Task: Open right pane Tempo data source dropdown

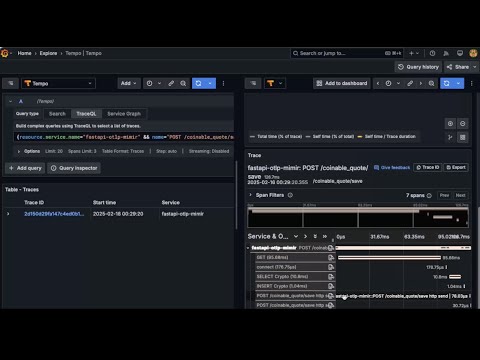Action: click(x=275, y=83)
